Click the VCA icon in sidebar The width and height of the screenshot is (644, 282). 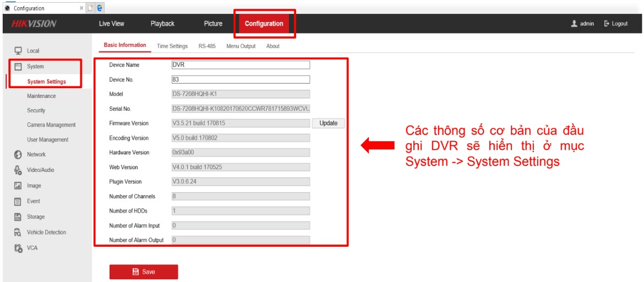click(x=18, y=248)
